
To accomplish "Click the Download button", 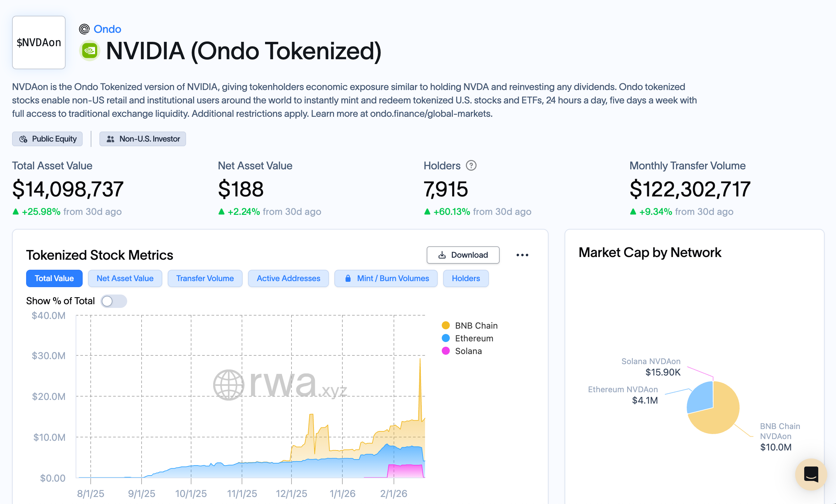I will (x=463, y=255).
